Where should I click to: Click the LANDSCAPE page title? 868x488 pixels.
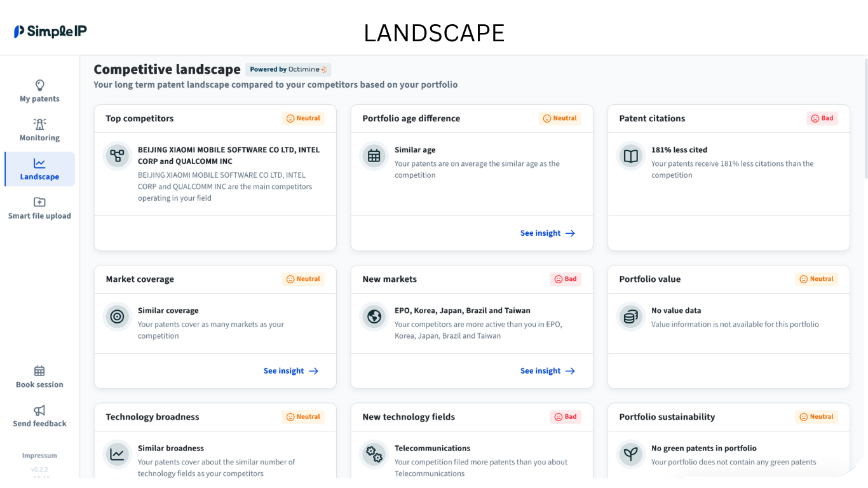click(x=434, y=33)
